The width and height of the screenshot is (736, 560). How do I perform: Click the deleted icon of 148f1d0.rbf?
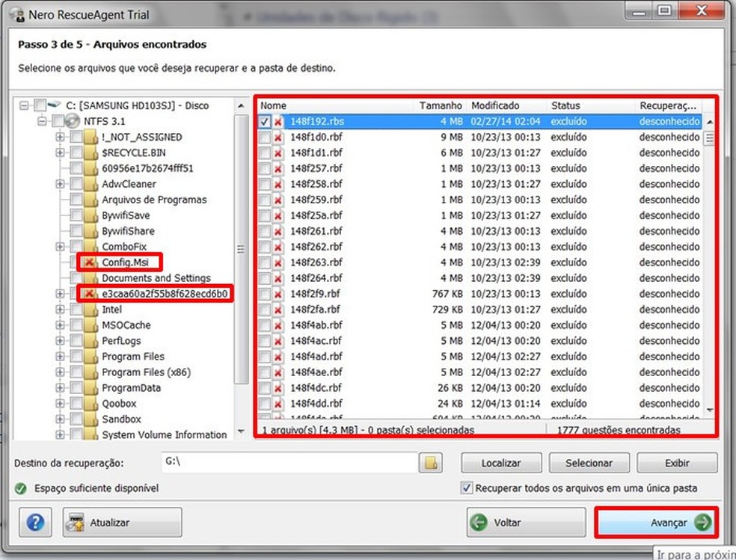278,138
